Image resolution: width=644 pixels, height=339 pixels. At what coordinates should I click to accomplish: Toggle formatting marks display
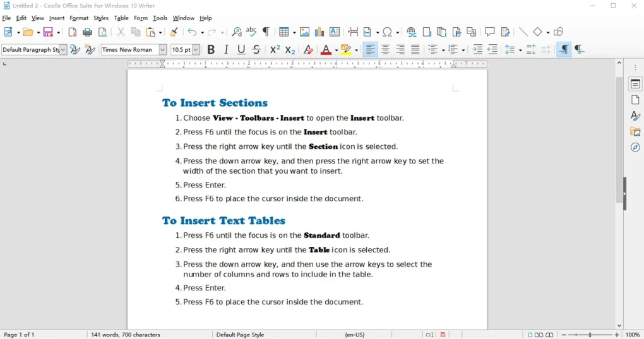tap(266, 32)
